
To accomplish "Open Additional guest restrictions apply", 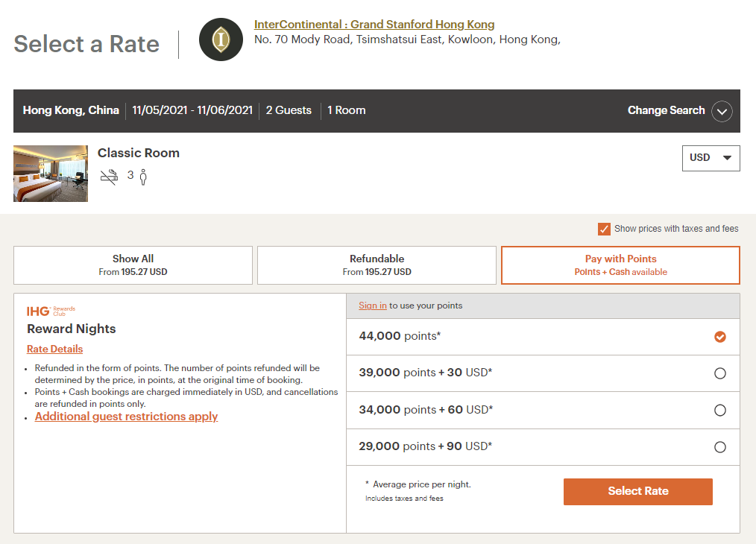I will click(x=126, y=416).
